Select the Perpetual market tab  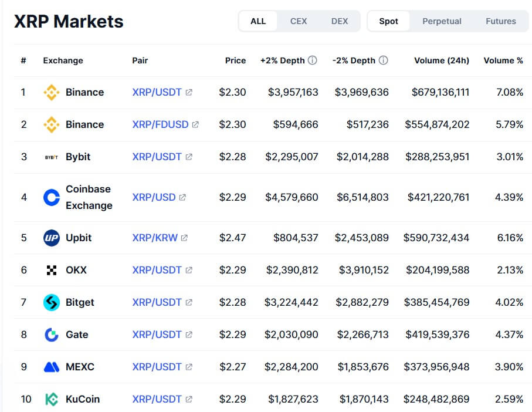click(442, 21)
